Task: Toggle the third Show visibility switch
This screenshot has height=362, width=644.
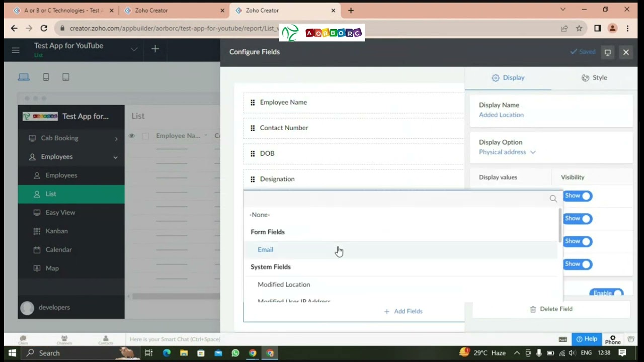Action: 578,241
